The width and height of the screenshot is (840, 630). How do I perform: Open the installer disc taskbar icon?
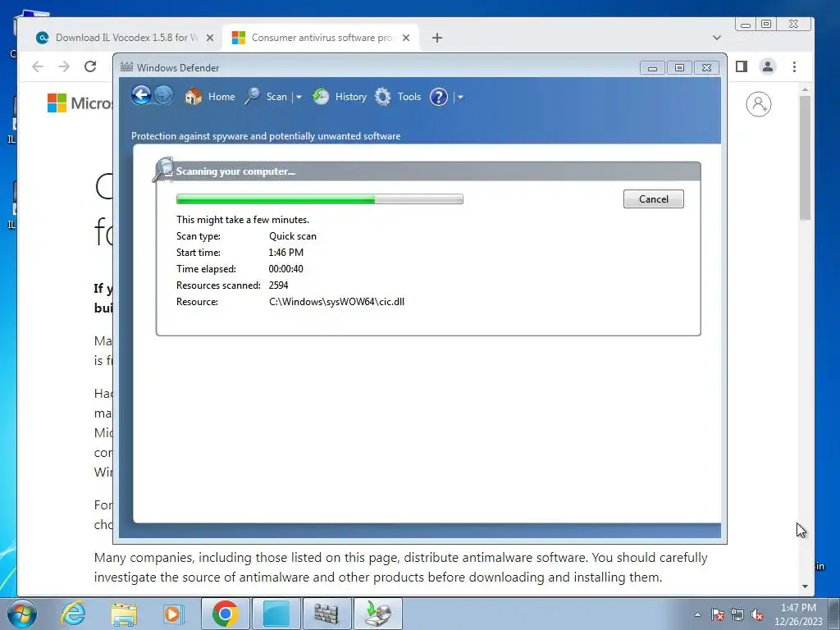pos(378,614)
